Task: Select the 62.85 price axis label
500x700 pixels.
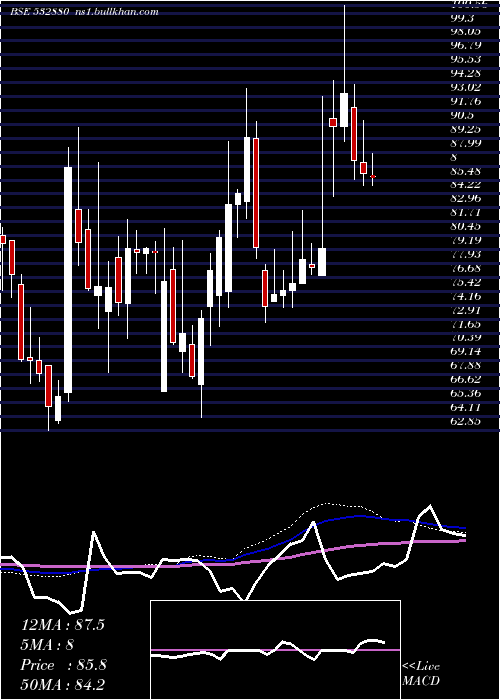Action: click(x=466, y=421)
